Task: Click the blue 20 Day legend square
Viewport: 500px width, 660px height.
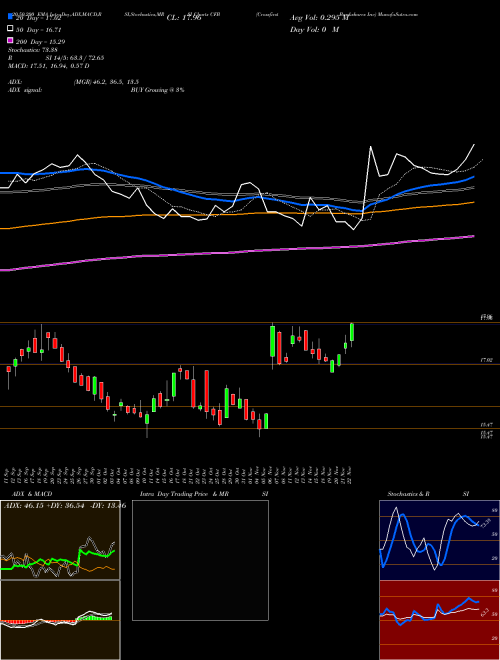Action: point(10,17)
